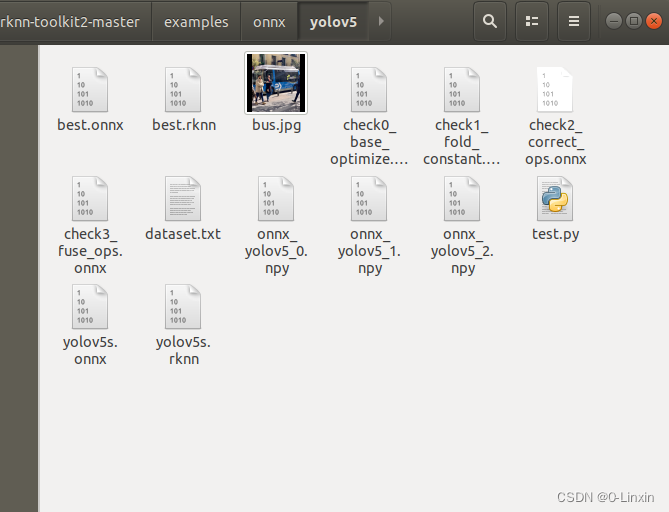Screen dimensions: 669x512
Task: Select the best.onnx file icon
Action: [90, 90]
